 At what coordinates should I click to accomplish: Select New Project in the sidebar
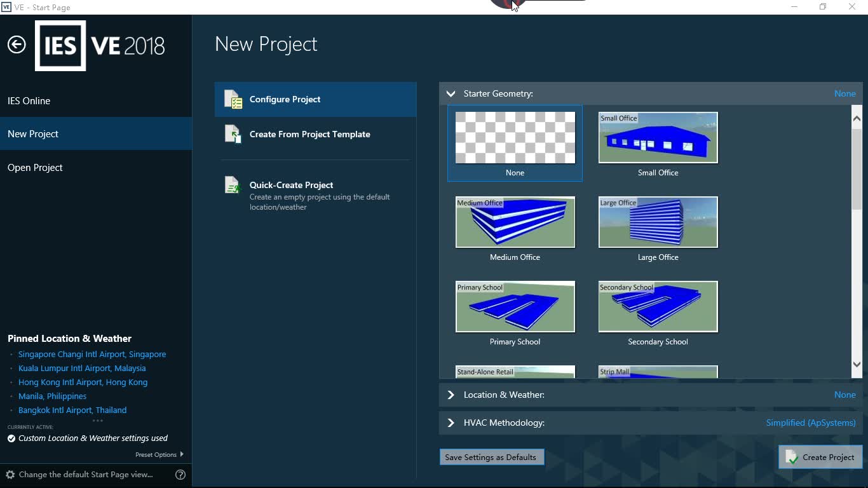coord(96,134)
